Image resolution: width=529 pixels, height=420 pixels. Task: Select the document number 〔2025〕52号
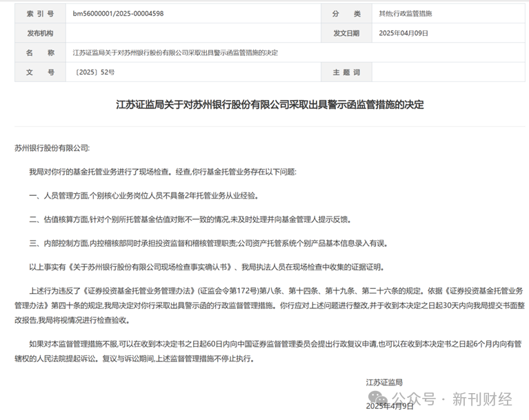tap(94, 72)
